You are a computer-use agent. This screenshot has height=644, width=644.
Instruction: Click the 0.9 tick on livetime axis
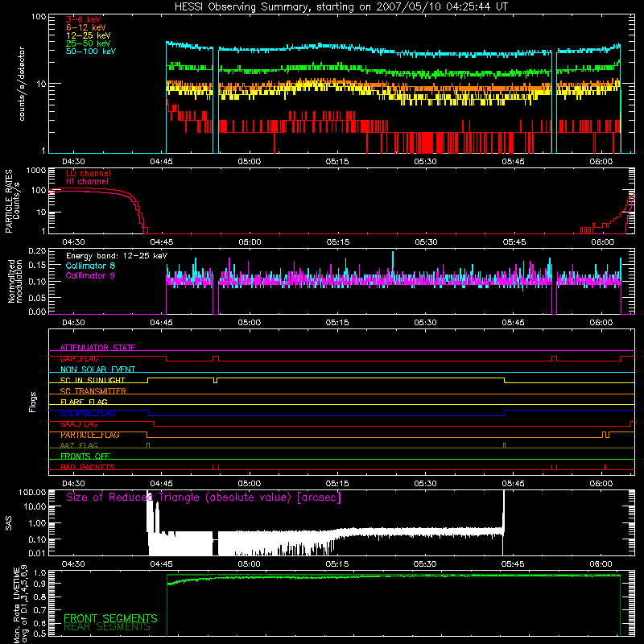pyautogui.click(x=39, y=583)
